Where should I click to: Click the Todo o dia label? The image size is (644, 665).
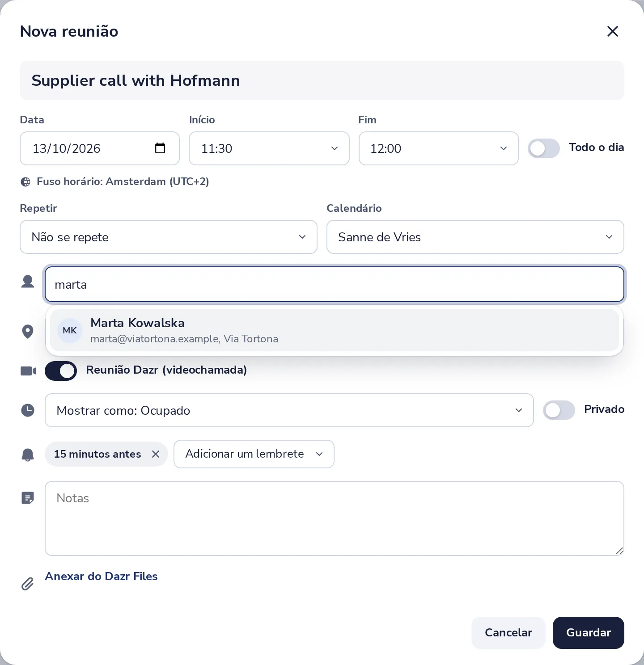pyautogui.click(x=597, y=147)
